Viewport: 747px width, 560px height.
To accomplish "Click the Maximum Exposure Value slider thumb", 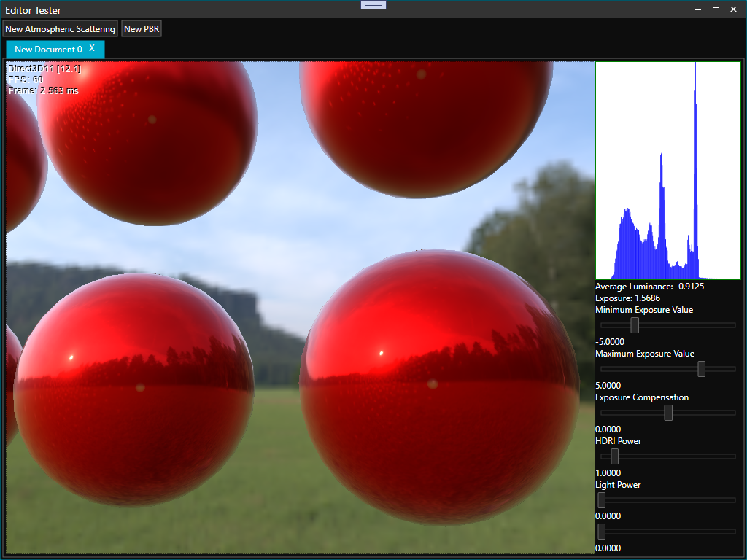I will pos(701,369).
